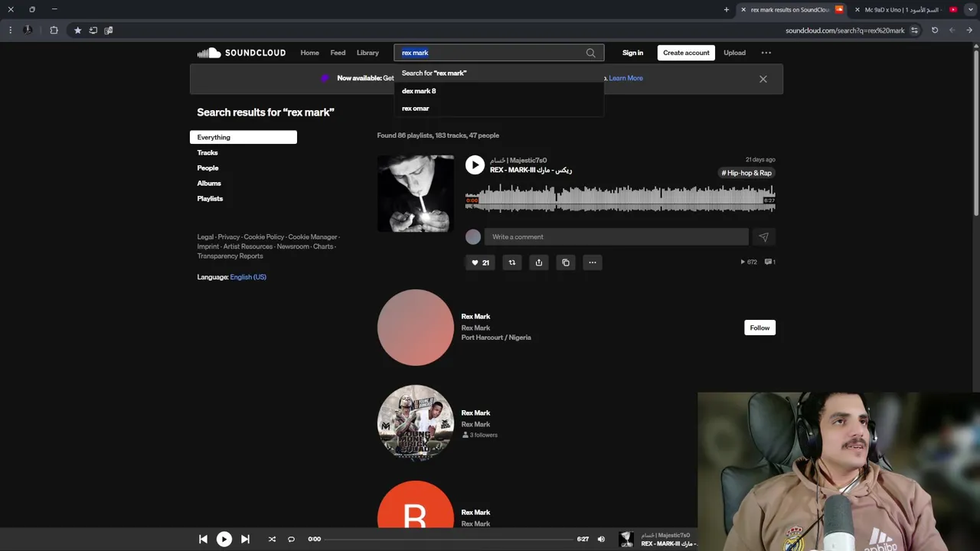Open the Transparency Reports footer link
Viewport: 980px width, 551px height.
(230, 256)
